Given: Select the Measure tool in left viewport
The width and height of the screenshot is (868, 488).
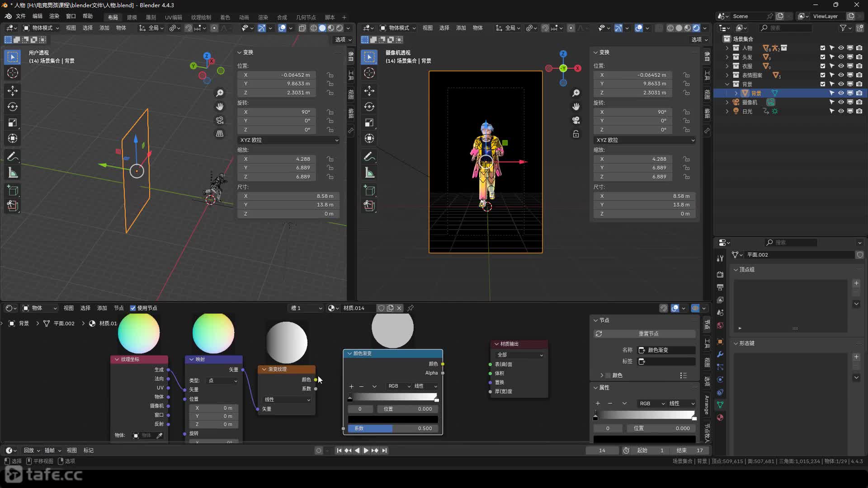Looking at the screenshot, I should [13, 173].
